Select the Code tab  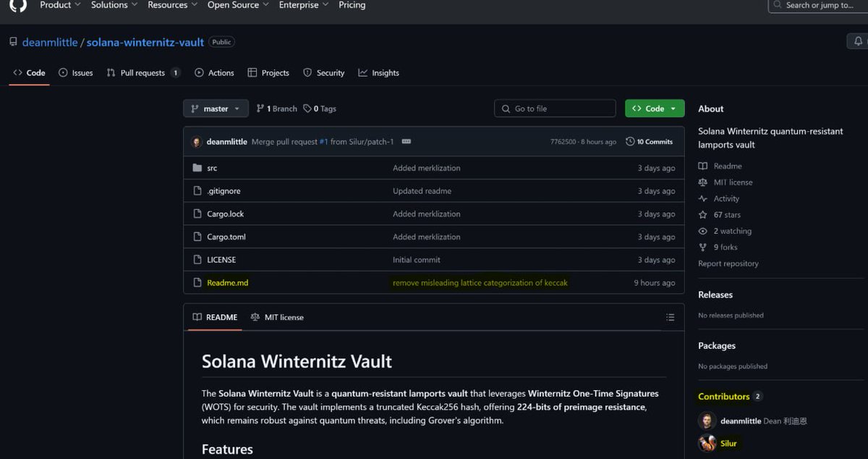tap(29, 72)
